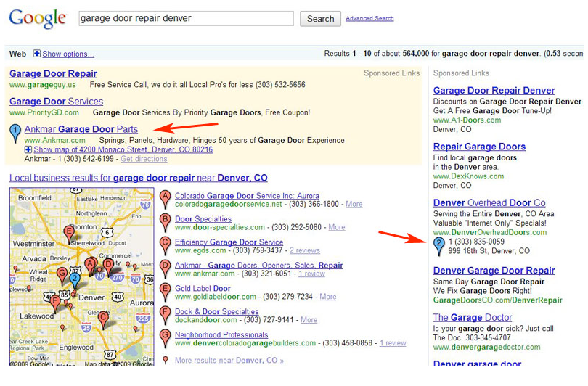Image resolution: width=588 pixels, height=386 pixels.
Task: Open Denver Overhead Door Co sidebar ad
Action: [489, 202]
